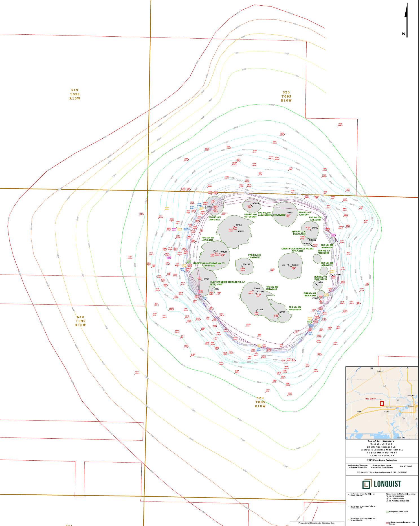420x526 pixels.
Task: Click the Existing Cavern Extent Outlines swatch
Action: click(387, 512)
